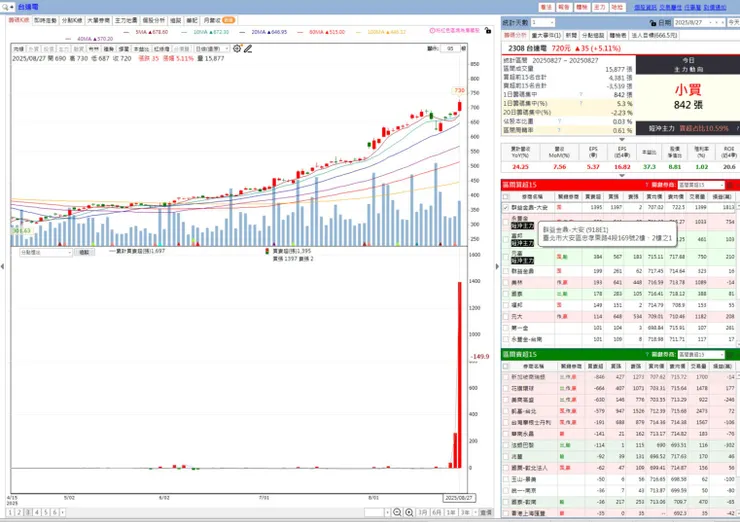Check the 第一金 broker checkbox
The height and width of the screenshot is (522, 740).
click(x=506, y=328)
